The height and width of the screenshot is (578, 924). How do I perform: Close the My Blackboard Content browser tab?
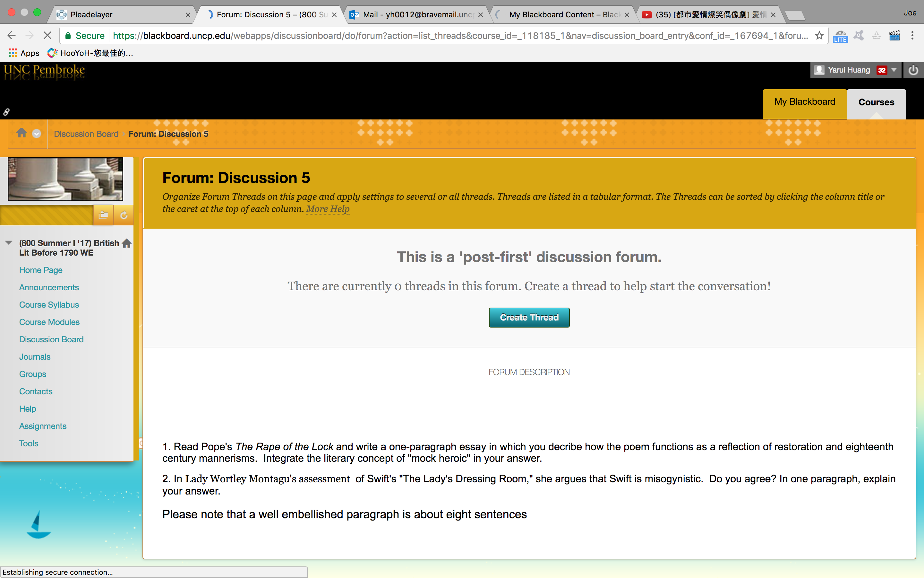(627, 15)
